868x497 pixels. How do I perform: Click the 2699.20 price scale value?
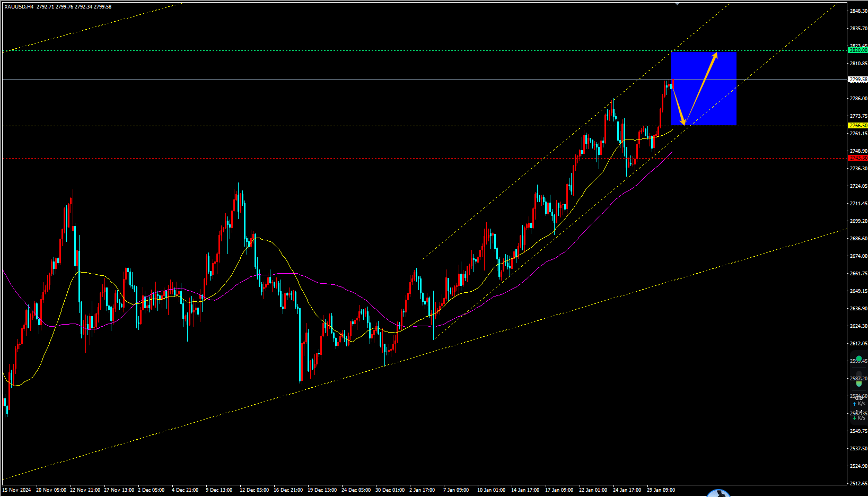(858, 221)
